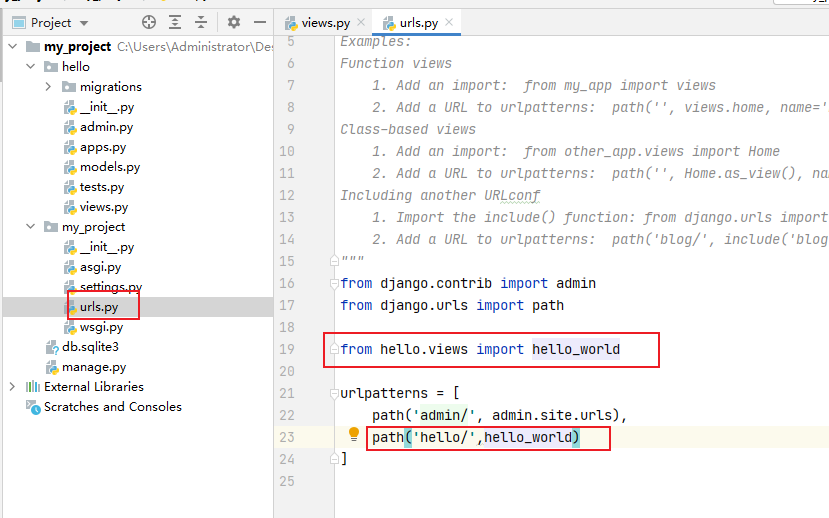Click the fold marker at line 16 imports
This screenshot has height=518, width=829.
tap(334, 284)
